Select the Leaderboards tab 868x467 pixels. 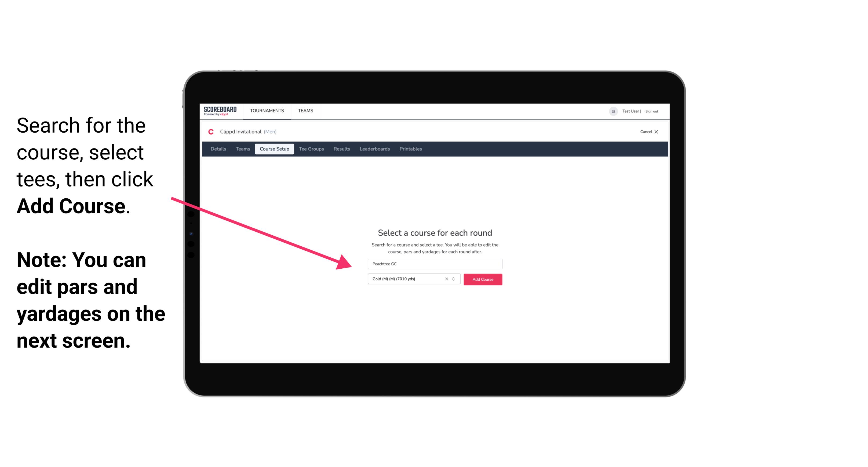374,149
